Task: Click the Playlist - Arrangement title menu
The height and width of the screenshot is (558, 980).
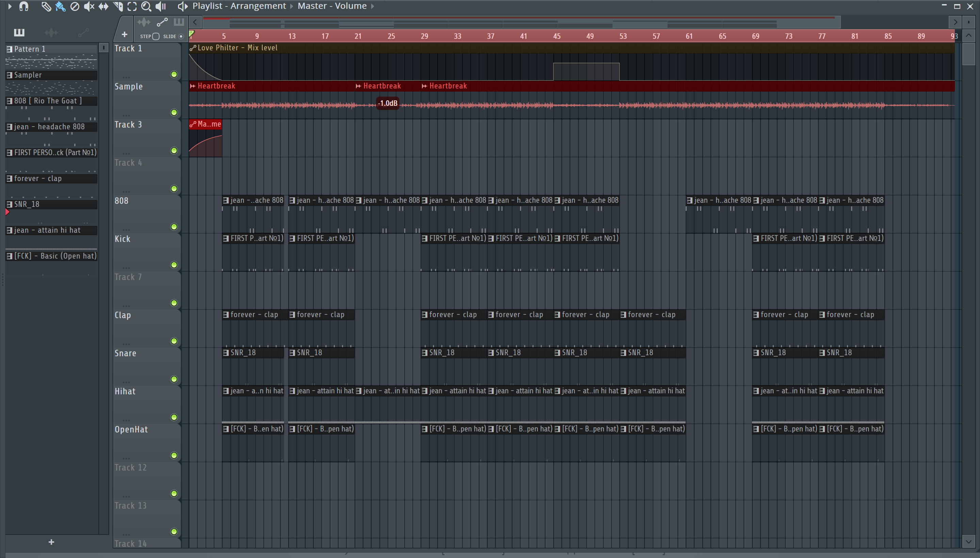Action: pyautogui.click(x=239, y=6)
